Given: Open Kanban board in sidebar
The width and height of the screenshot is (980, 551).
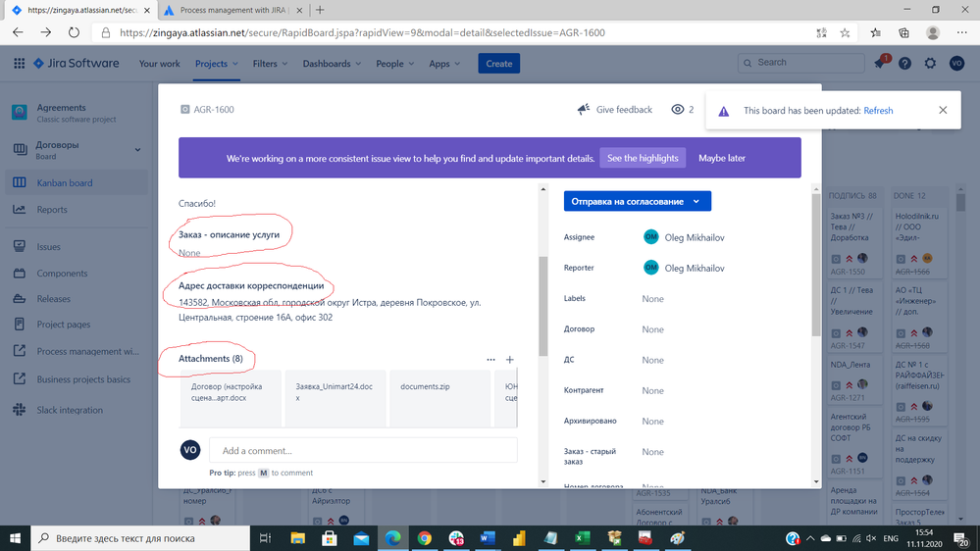Looking at the screenshot, I should click(77, 182).
